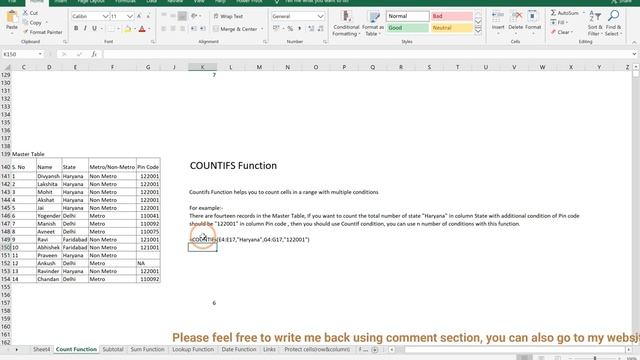Viewport: 640px width, 360px height.
Task: Click cell containing the COUNTIFS formula text
Action: tap(250, 240)
